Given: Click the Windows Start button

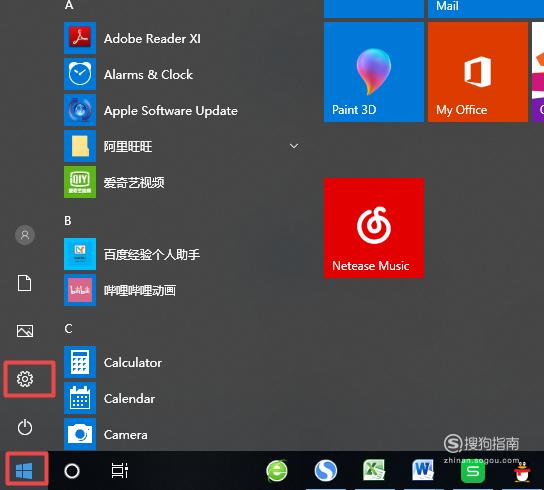Looking at the screenshot, I should (24, 471).
